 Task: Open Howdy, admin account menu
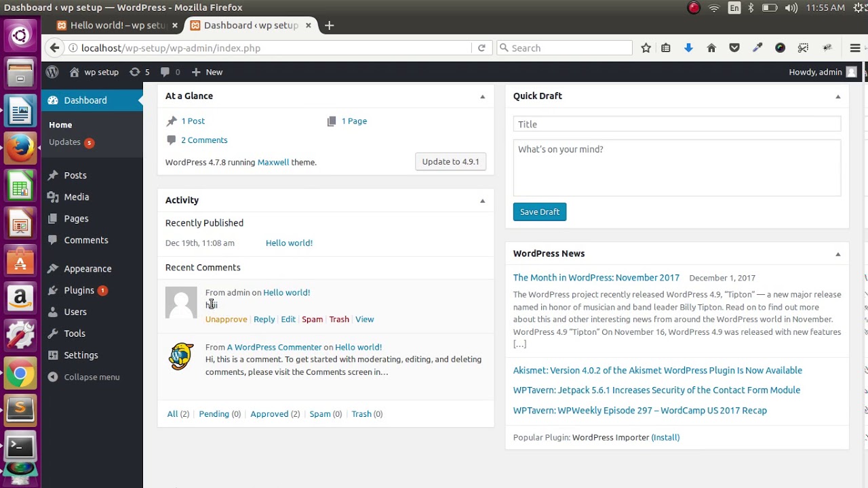coord(823,72)
